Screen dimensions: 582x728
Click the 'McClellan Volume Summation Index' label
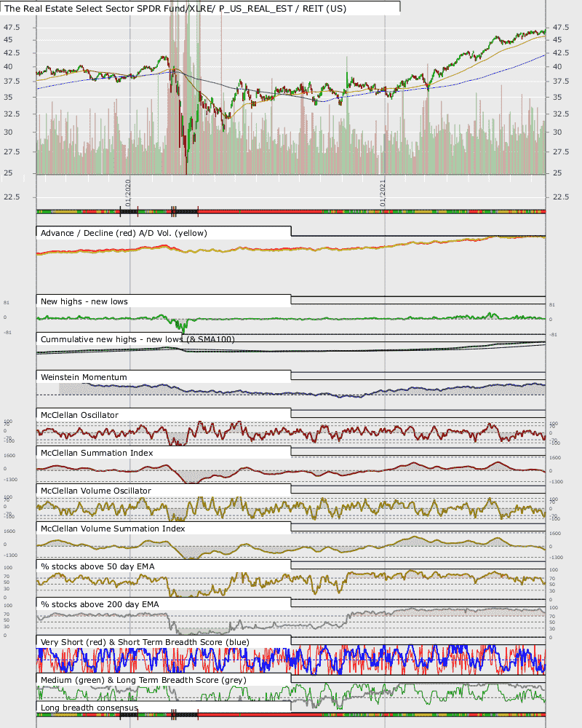point(113,529)
